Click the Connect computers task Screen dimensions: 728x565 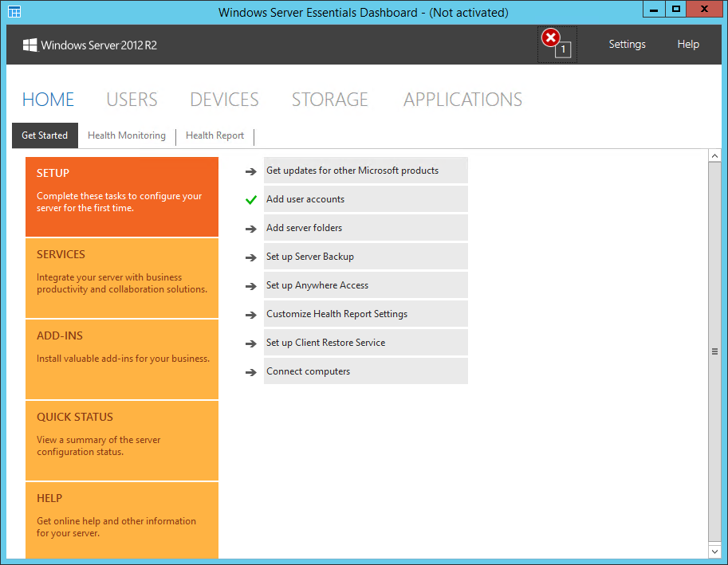coord(366,371)
